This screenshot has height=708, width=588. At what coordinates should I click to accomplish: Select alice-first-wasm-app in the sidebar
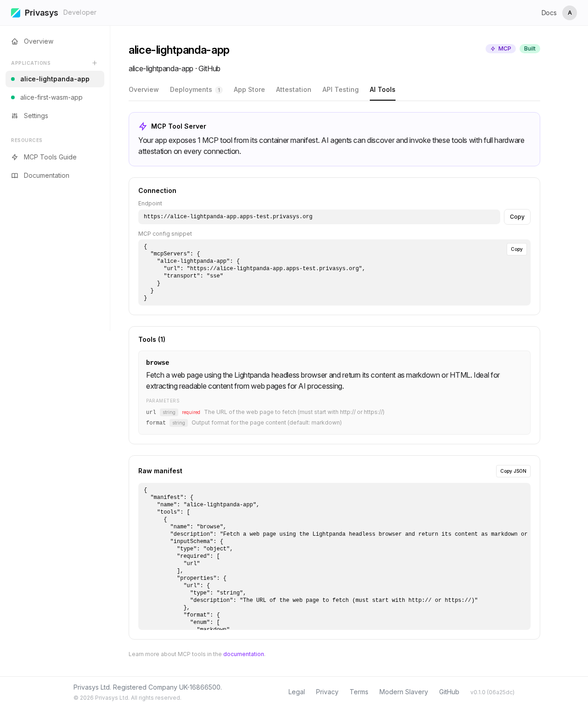coord(51,97)
